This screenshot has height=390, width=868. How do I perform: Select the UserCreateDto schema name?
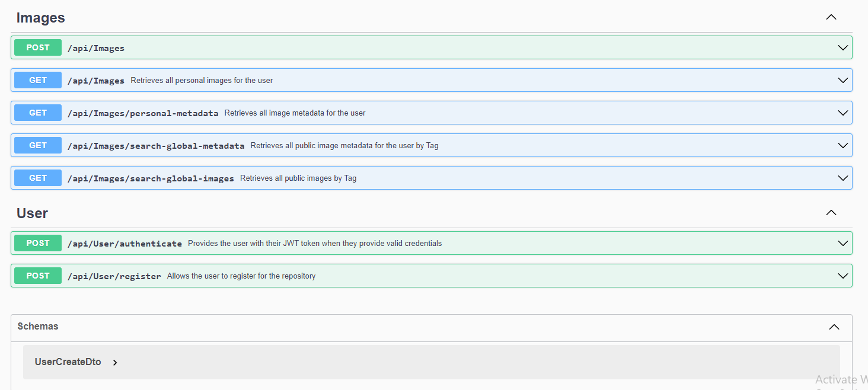(68, 362)
